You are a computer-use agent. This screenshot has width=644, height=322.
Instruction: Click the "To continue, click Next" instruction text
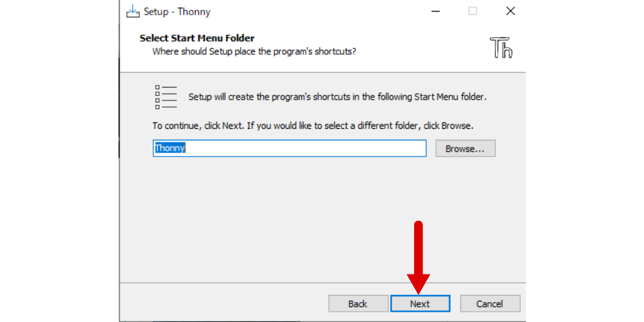[x=313, y=126]
